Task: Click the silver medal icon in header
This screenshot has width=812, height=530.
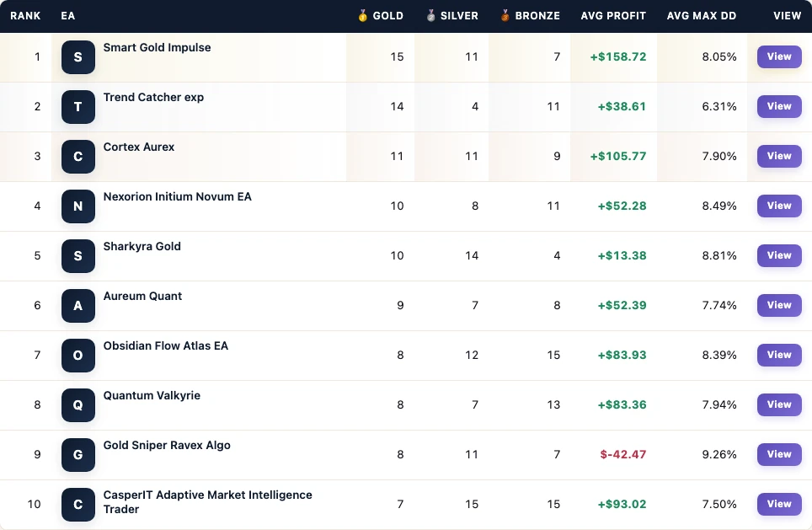Action: [x=431, y=15]
